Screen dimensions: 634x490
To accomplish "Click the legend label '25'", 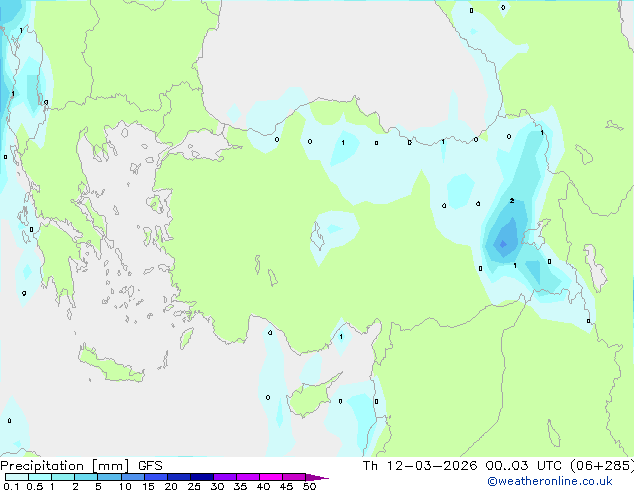I will point(194,486).
